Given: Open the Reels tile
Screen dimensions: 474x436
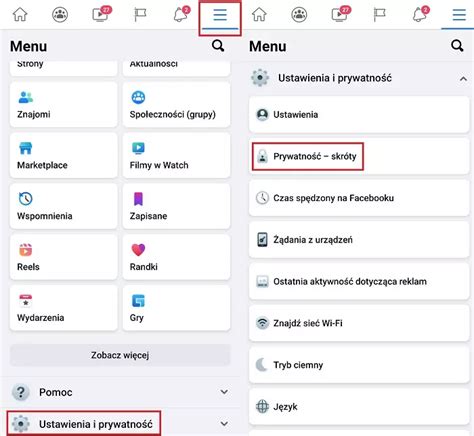Looking at the screenshot, I should (64, 257).
